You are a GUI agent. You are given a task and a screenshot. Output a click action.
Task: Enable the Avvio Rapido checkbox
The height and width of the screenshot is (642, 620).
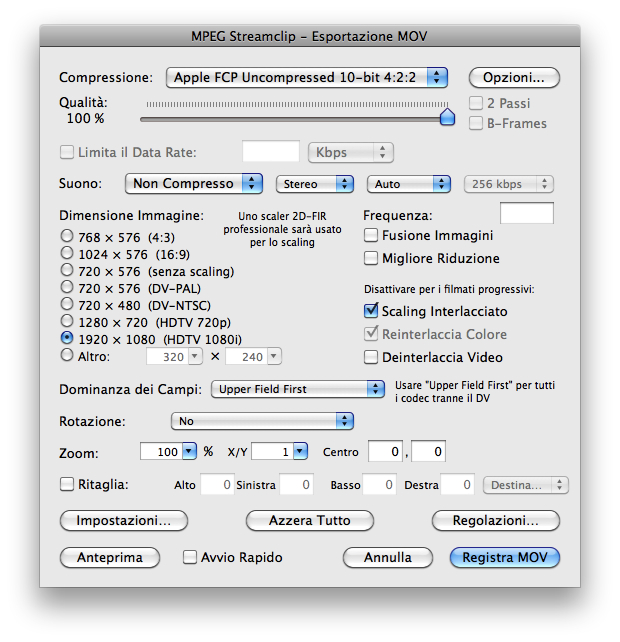coord(190,557)
